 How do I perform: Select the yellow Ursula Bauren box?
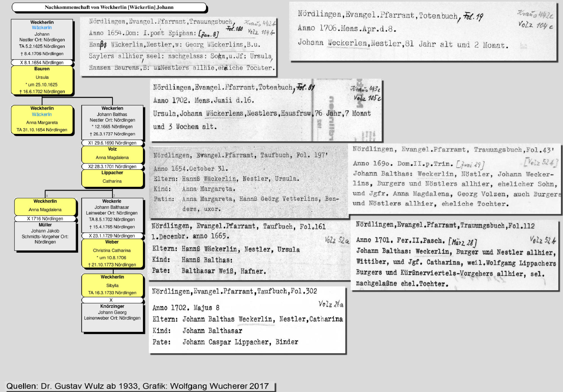42,80
